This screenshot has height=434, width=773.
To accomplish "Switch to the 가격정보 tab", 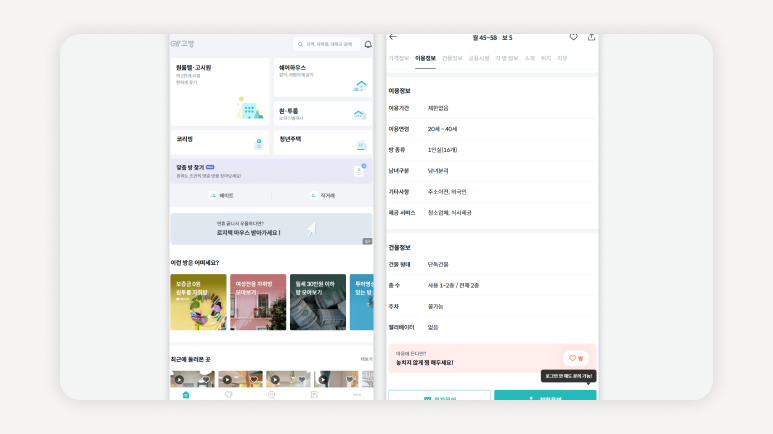I will pos(398,58).
